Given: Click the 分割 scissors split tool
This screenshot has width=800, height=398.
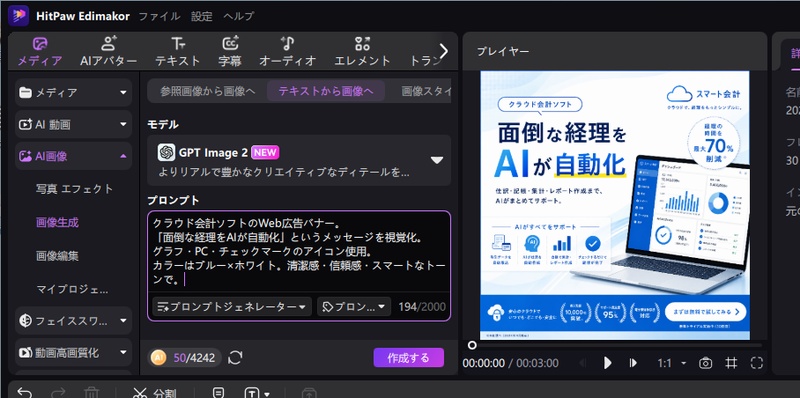Looking at the screenshot, I should (155, 393).
